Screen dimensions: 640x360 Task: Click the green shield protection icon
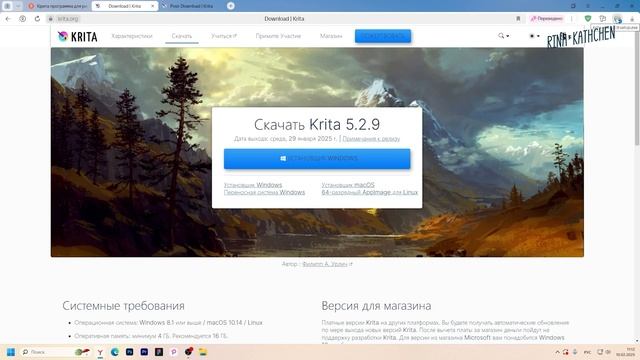point(588,19)
